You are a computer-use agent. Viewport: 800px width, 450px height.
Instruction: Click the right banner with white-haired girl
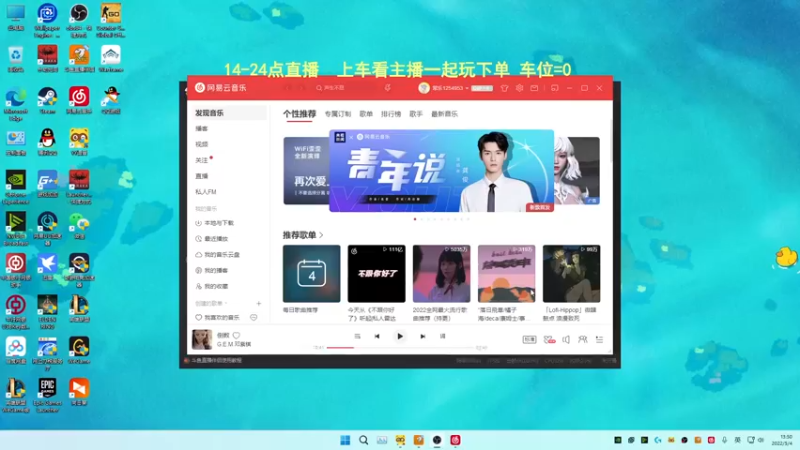pyautogui.click(x=577, y=171)
